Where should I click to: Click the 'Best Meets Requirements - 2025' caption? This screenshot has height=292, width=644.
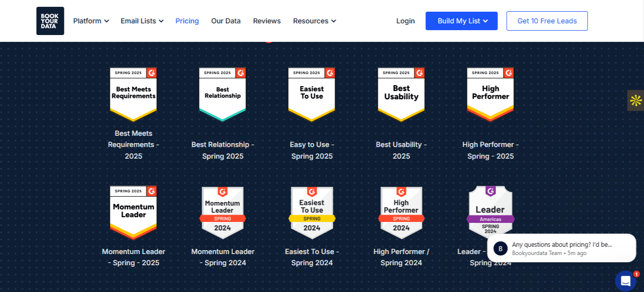133,145
